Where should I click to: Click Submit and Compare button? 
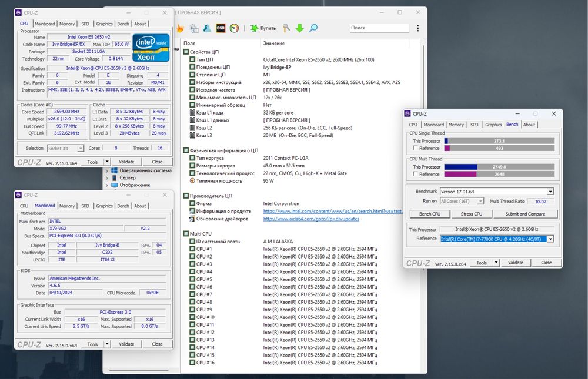[x=525, y=214]
